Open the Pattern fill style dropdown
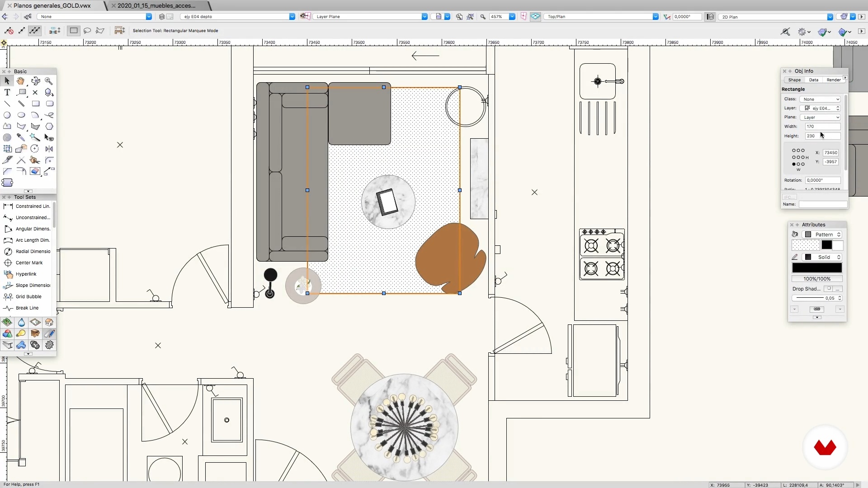 click(x=822, y=235)
